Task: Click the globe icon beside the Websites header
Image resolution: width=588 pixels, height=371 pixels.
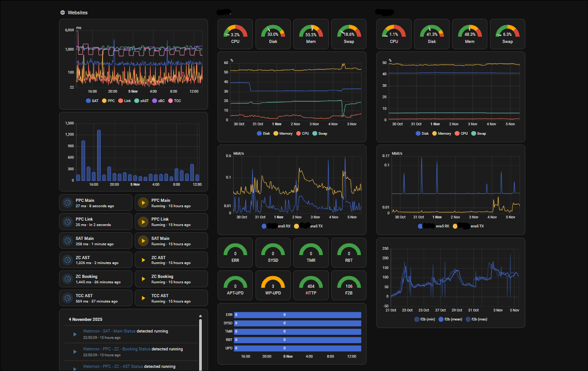Action: click(62, 13)
